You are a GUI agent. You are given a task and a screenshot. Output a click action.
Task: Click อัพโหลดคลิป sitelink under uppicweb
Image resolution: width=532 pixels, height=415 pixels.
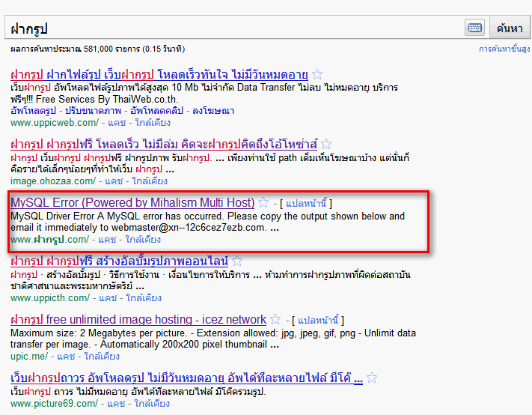click(156, 111)
